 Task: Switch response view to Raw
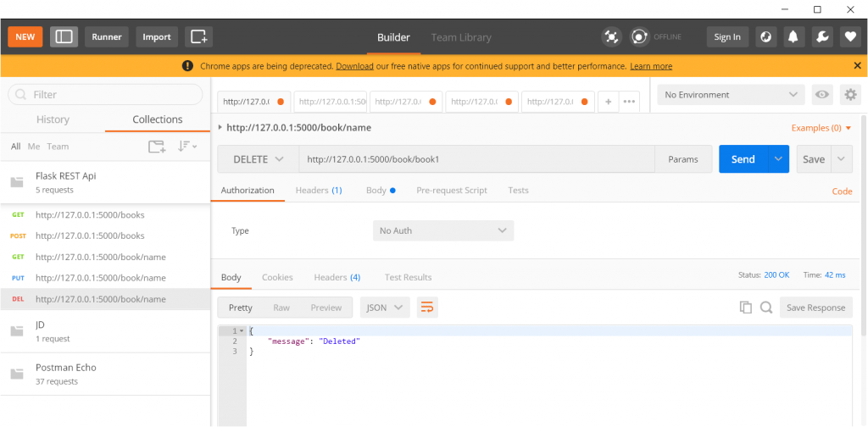[x=281, y=308]
